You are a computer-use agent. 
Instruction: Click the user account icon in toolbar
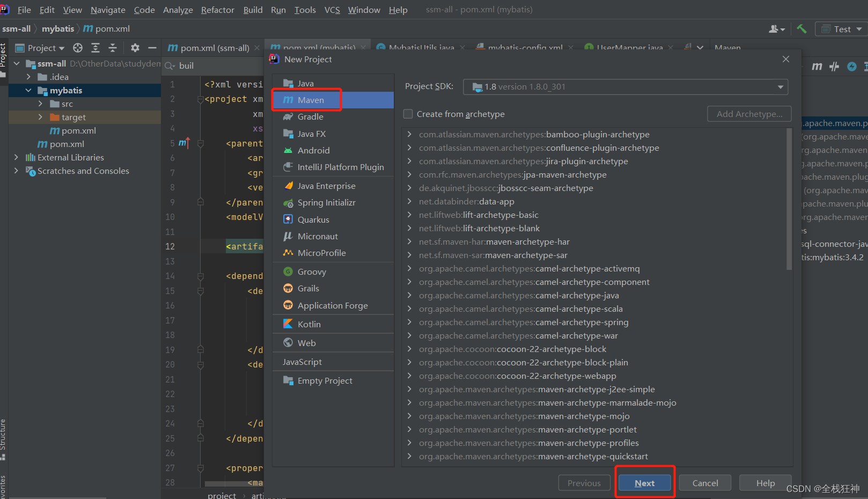click(x=776, y=29)
